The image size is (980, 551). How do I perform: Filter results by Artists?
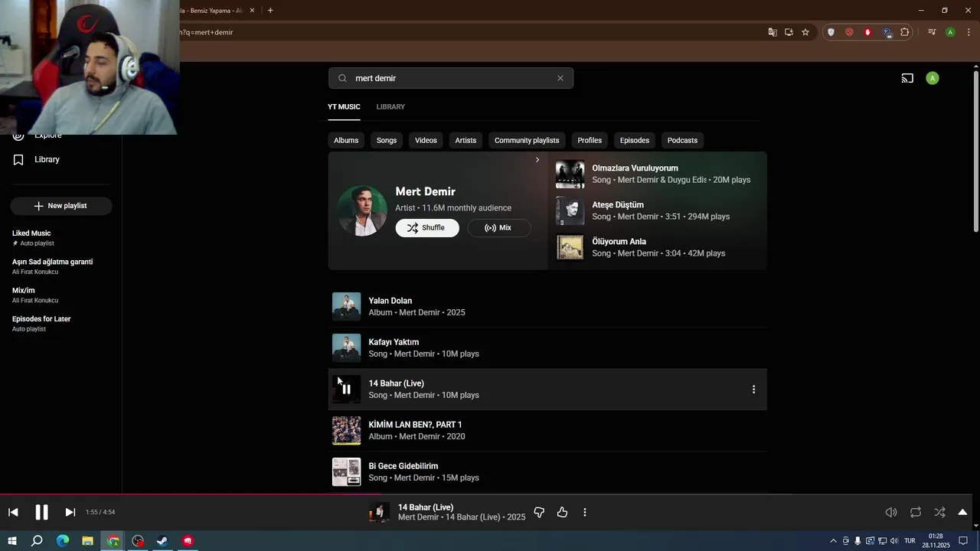[x=465, y=140]
